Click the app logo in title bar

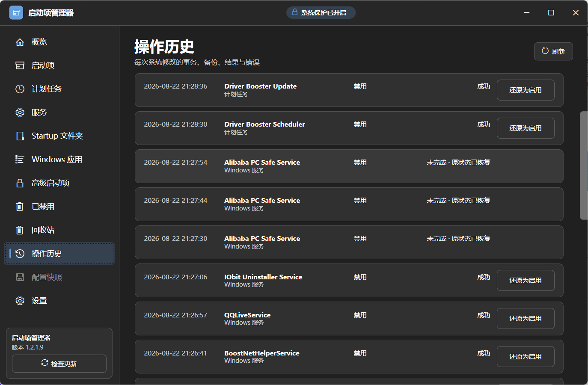click(16, 13)
